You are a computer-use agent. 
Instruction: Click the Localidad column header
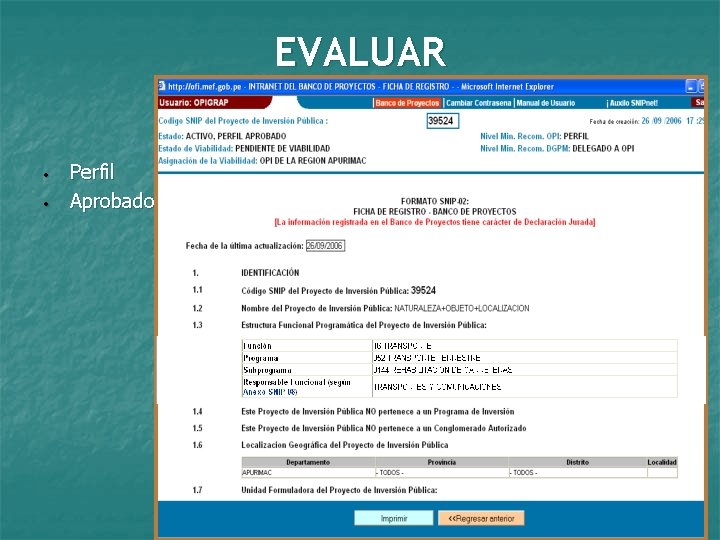tap(662, 462)
